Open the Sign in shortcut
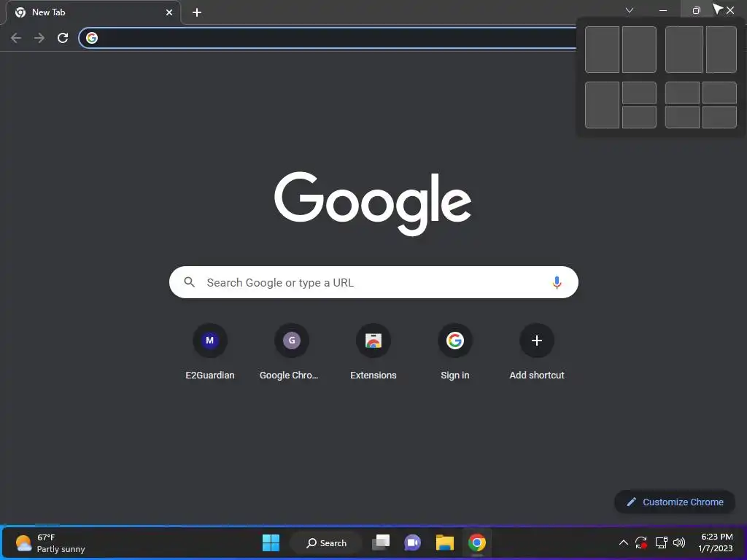The width and height of the screenshot is (747, 560). 455,351
